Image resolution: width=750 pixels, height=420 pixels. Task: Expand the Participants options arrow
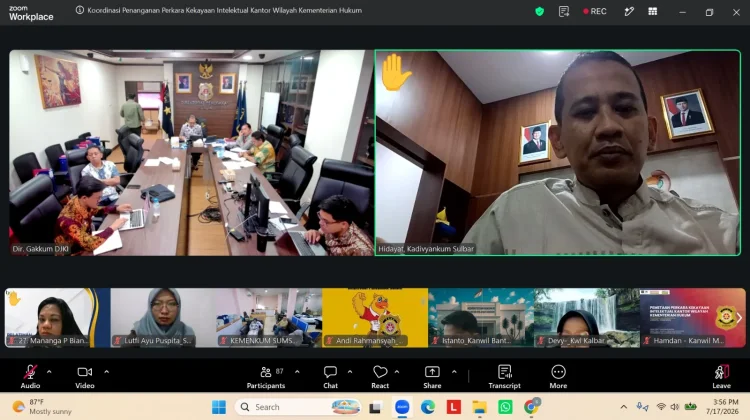[x=297, y=372]
